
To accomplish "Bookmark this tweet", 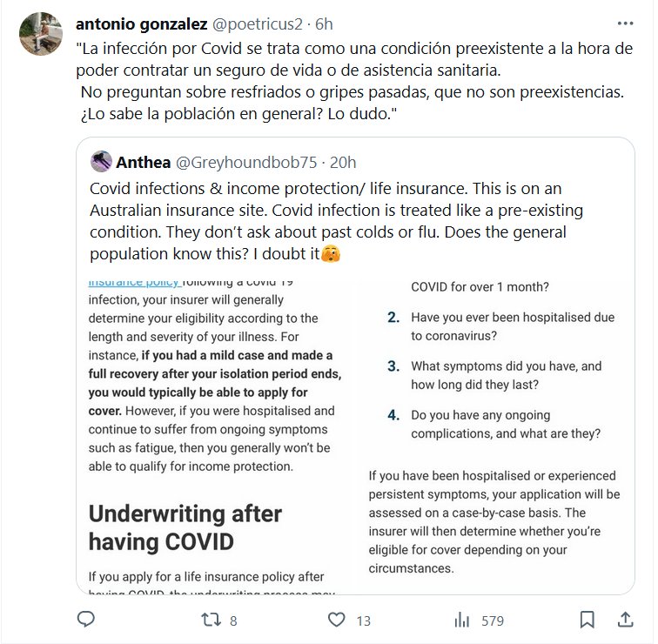I will (587, 620).
